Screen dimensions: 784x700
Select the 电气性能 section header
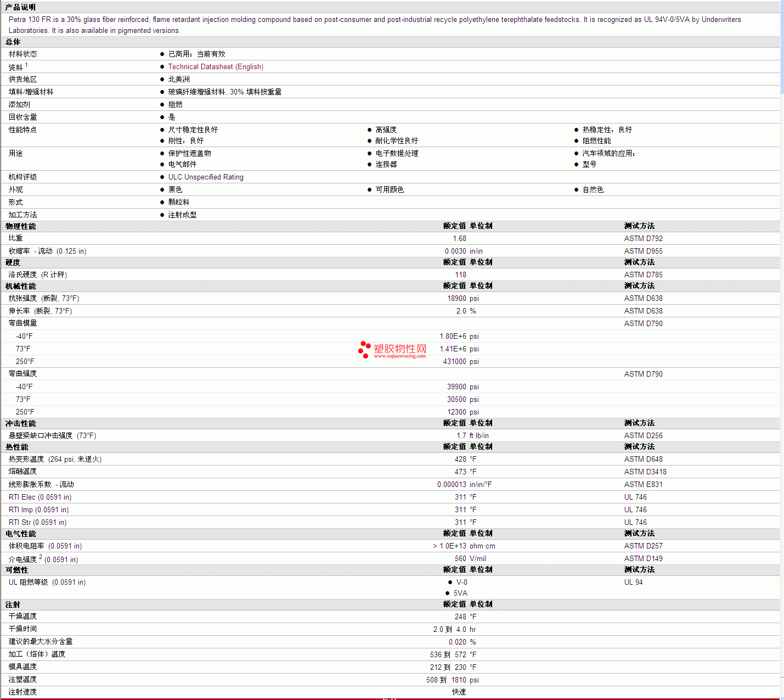point(20,534)
